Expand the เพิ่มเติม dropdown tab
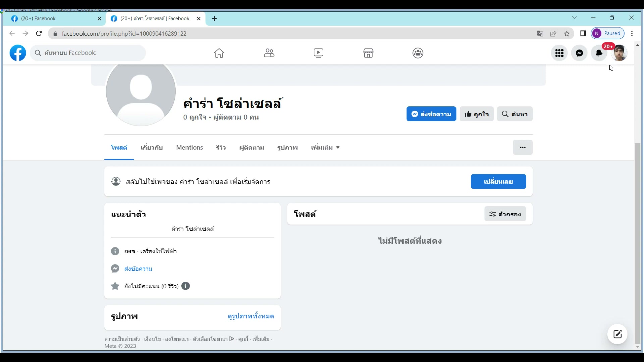The width and height of the screenshot is (644, 362). (325, 148)
